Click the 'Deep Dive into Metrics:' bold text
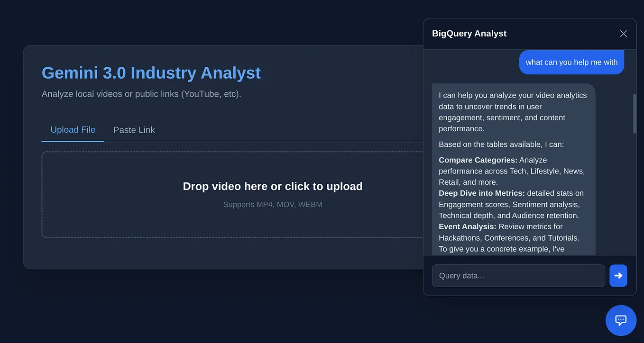Image resolution: width=644 pixels, height=343 pixels. pos(482,193)
